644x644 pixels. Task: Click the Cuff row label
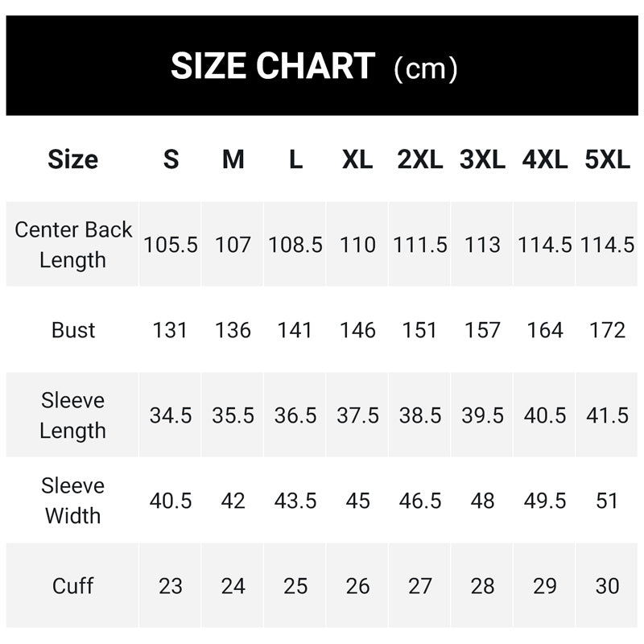[x=72, y=586]
